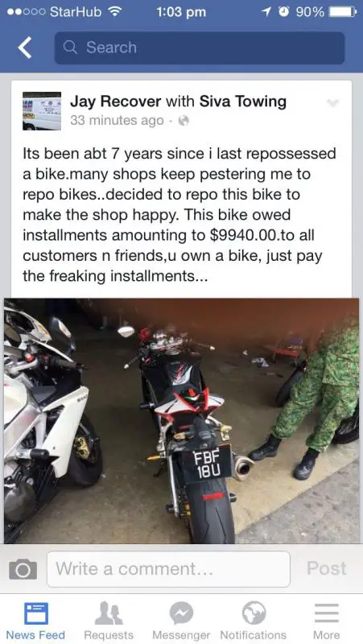Open the Requests tab
The height and width of the screenshot is (644, 363).
[x=109, y=621]
